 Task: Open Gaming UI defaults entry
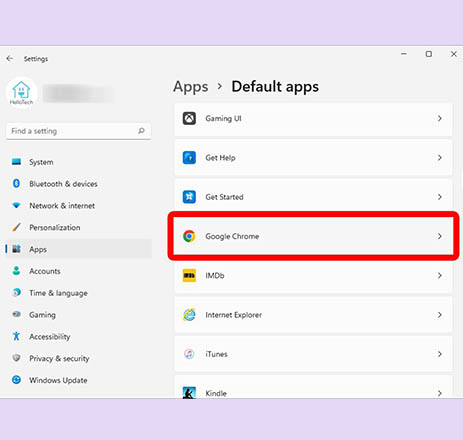pyautogui.click(x=313, y=119)
